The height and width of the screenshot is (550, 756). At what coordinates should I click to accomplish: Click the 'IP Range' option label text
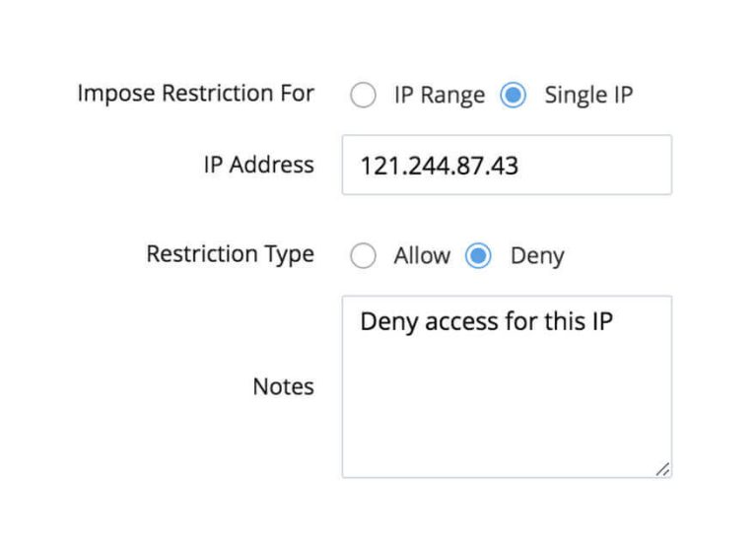pos(440,95)
